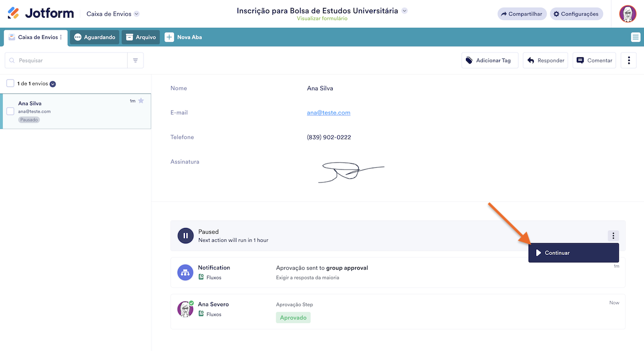Click the Responder button
This screenshot has height=351, width=644.
coord(545,60)
